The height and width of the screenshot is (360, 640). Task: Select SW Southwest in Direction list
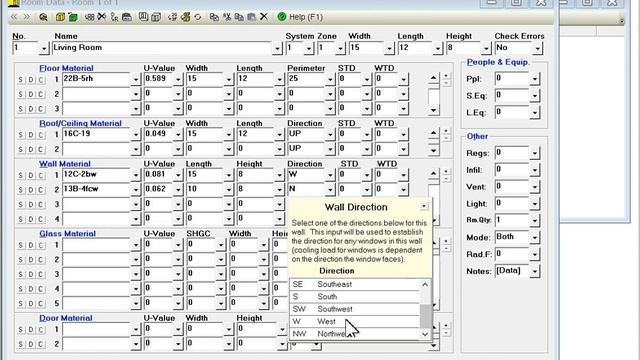click(354, 309)
